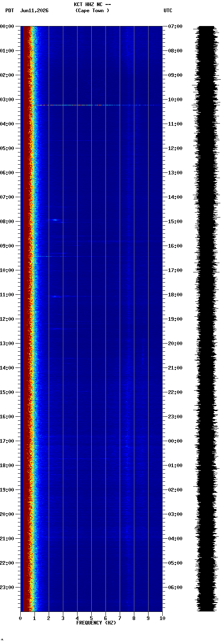The image size is (224, 644).
Task: Click the 5 Hz frequency tick label
Action: (91, 618)
